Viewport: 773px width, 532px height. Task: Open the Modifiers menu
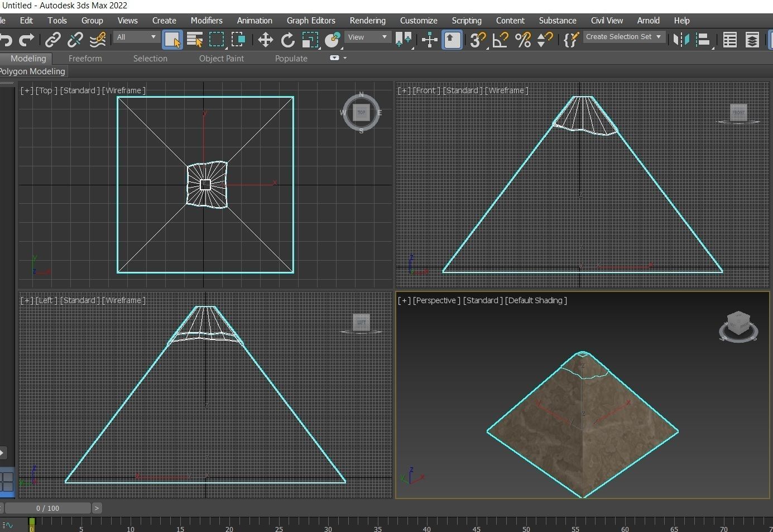point(207,21)
